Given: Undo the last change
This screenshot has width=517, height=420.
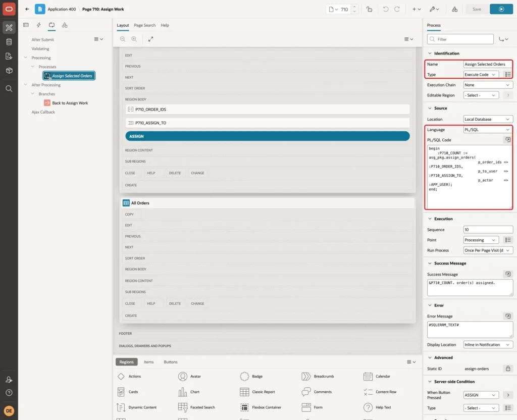Looking at the screenshot, I should (x=385, y=9).
